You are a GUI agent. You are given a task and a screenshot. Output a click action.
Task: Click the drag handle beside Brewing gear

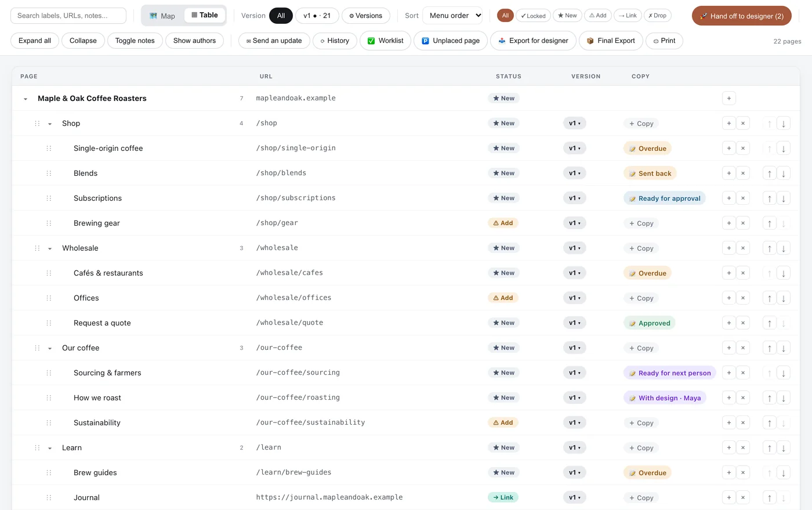[x=49, y=223]
